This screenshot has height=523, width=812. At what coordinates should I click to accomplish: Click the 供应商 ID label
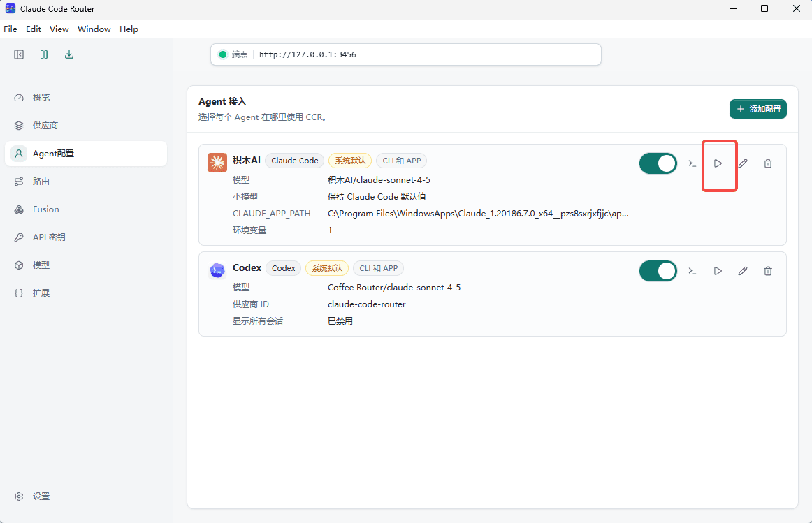tap(251, 304)
